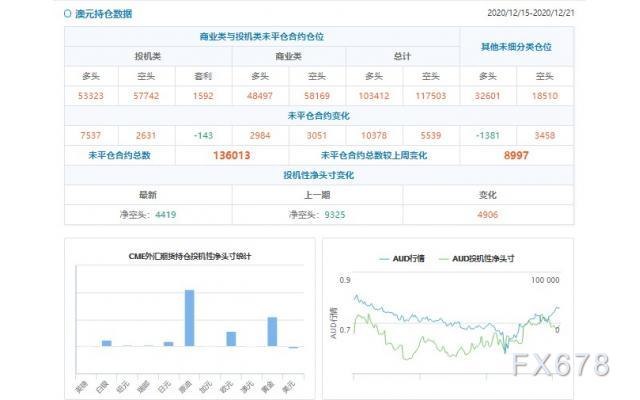Click the date range 2020/12/15-2020/12/21
640x400 pixels.
(531, 13)
